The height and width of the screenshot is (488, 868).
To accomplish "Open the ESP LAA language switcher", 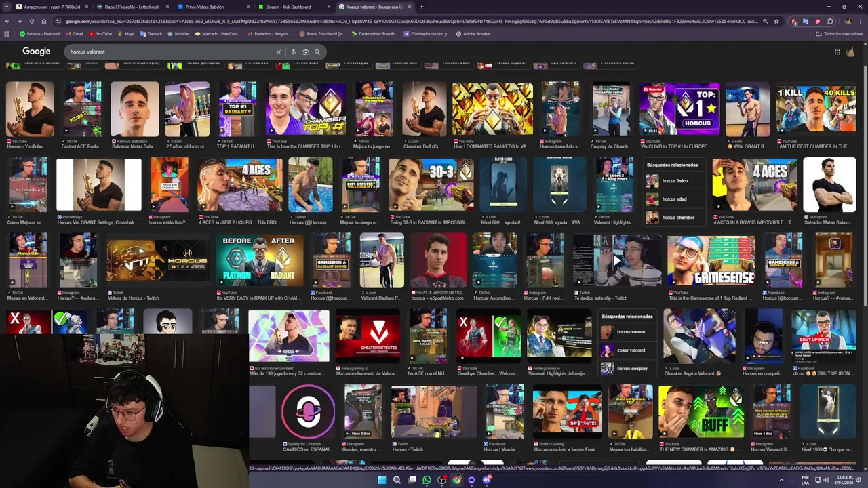I will 805,480.
